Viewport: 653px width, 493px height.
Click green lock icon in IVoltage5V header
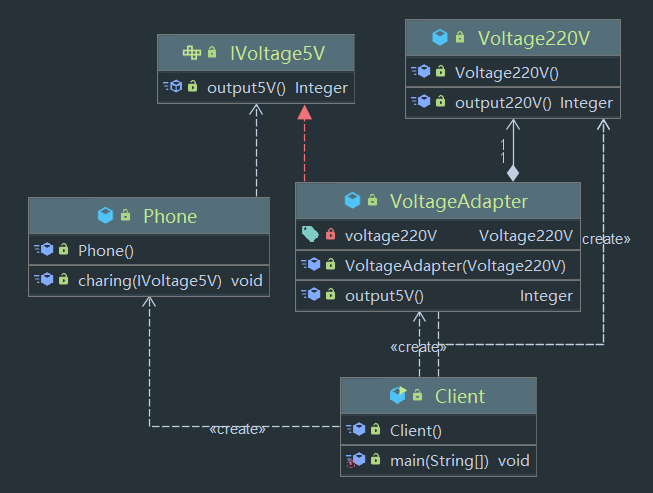point(212,52)
